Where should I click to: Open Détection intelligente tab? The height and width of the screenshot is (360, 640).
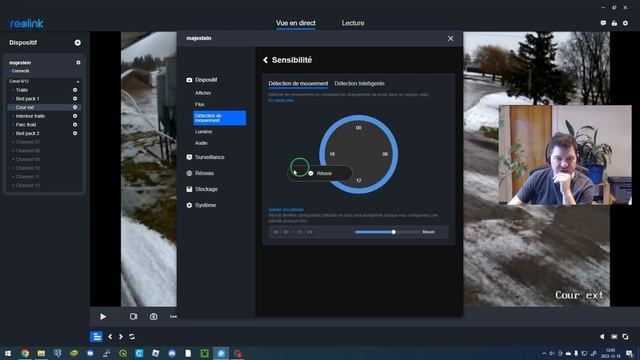tap(359, 83)
